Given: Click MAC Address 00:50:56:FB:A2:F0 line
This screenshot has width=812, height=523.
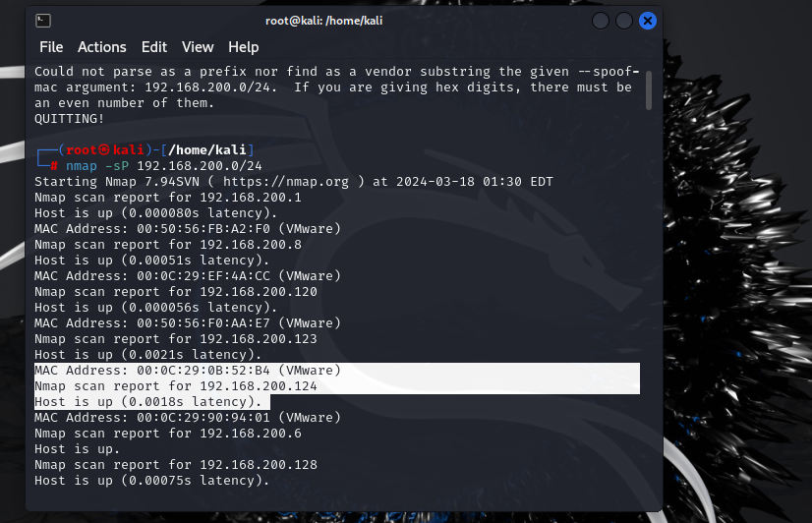Looking at the screenshot, I should tap(188, 229).
